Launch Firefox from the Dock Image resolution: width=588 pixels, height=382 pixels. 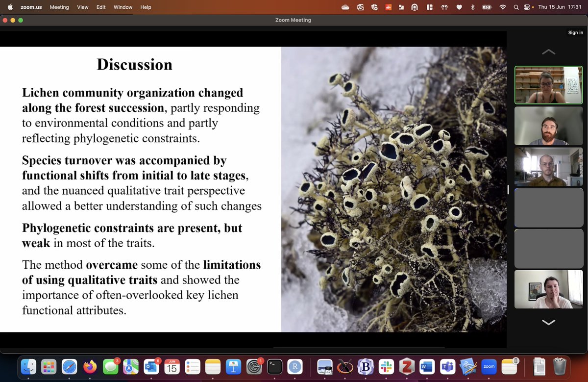(90, 366)
